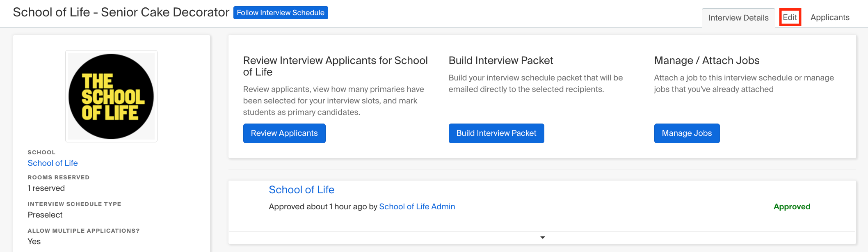Open School of Life approval heading link
The width and height of the screenshot is (868, 252).
(x=302, y=190)
